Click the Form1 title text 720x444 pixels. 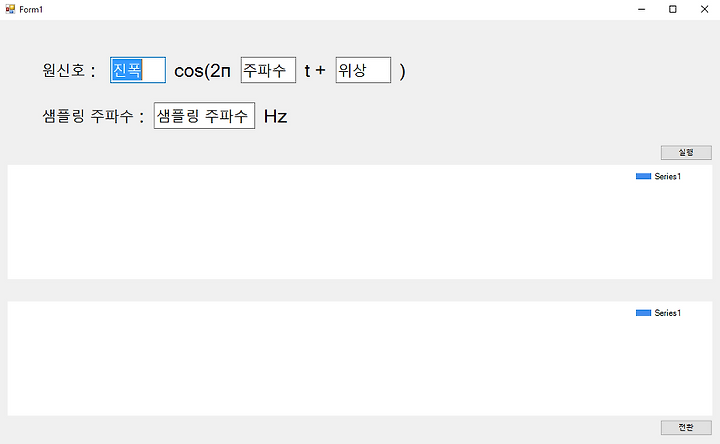coord(31,10)
